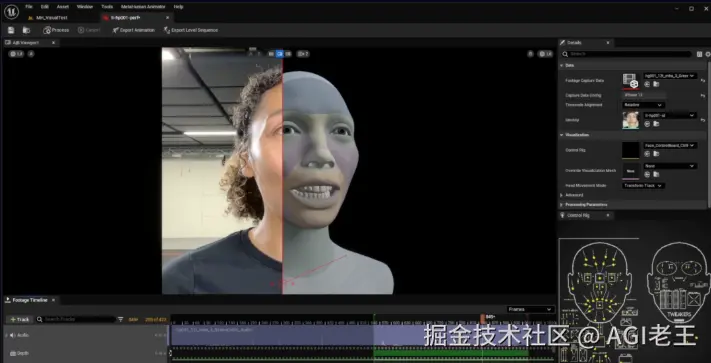Open the Window menu
This screenshot has height=363, width=711.
point(85,7)
